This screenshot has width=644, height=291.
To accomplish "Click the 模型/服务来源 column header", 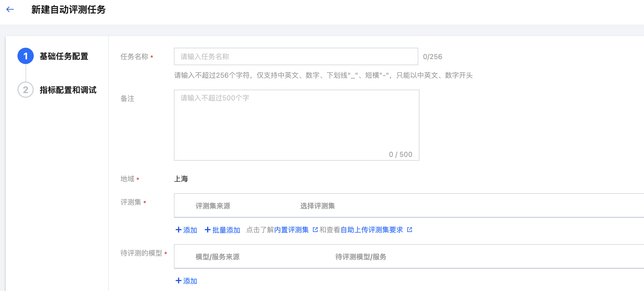I will click(218, 257).
